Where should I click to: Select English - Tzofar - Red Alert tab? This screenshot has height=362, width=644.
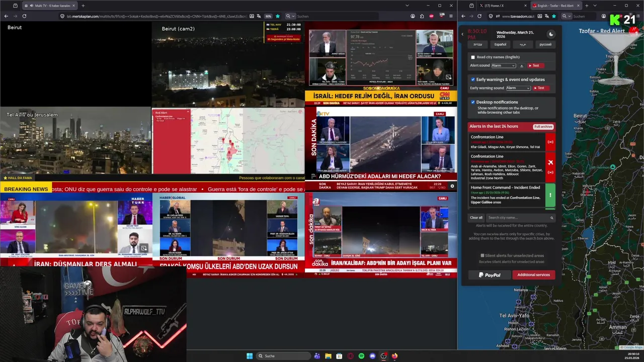coord(556,6)
